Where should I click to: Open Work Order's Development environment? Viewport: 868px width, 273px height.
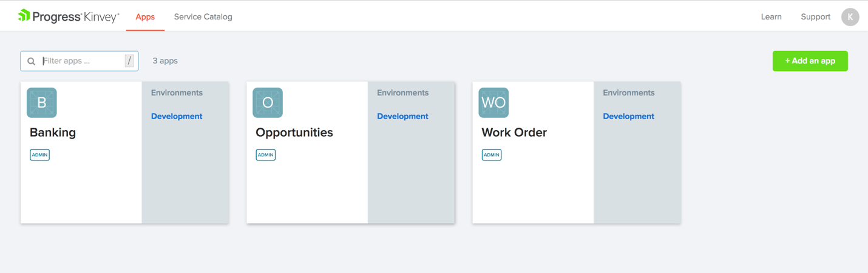point(628,116)
